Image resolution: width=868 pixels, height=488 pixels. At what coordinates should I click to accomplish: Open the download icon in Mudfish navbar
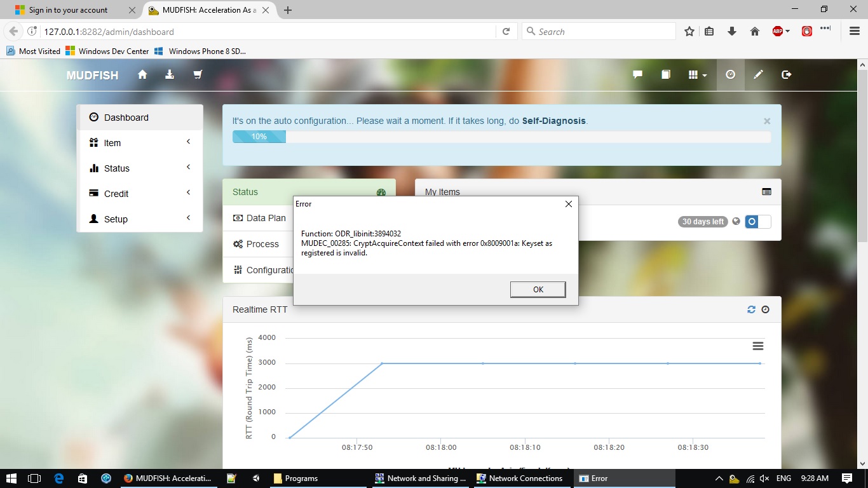point(170,74)
